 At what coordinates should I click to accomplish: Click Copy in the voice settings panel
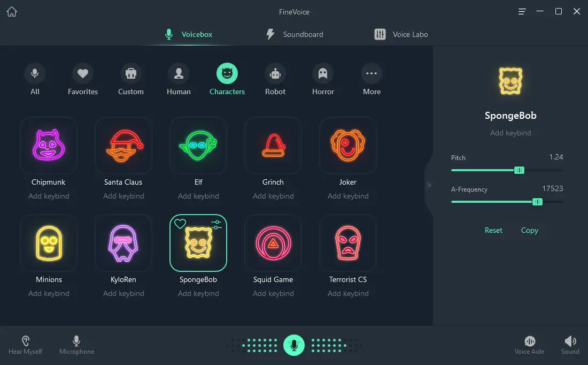[529, 230]
